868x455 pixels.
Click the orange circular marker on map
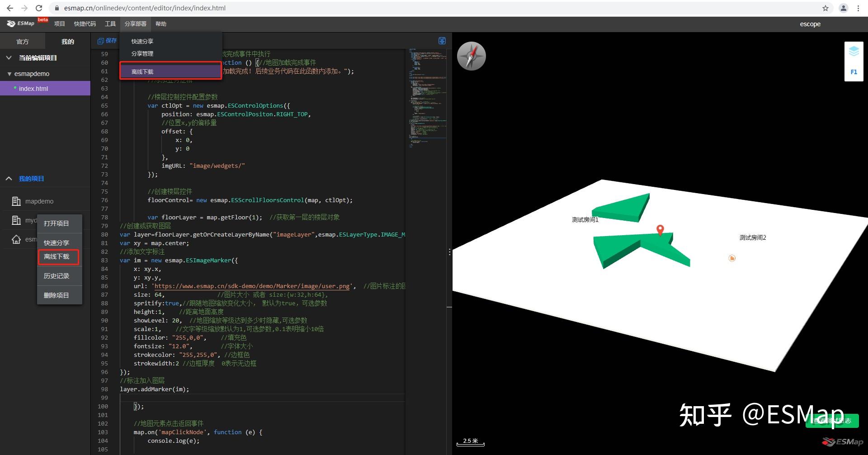tap(732, 258)
